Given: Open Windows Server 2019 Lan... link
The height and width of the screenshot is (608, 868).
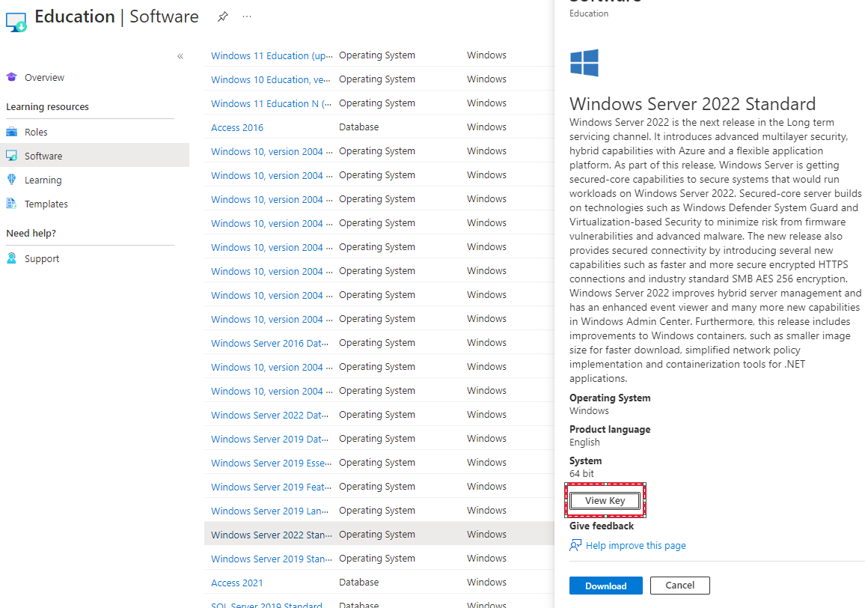Looking at the screenshot, I should click(269, 511).
